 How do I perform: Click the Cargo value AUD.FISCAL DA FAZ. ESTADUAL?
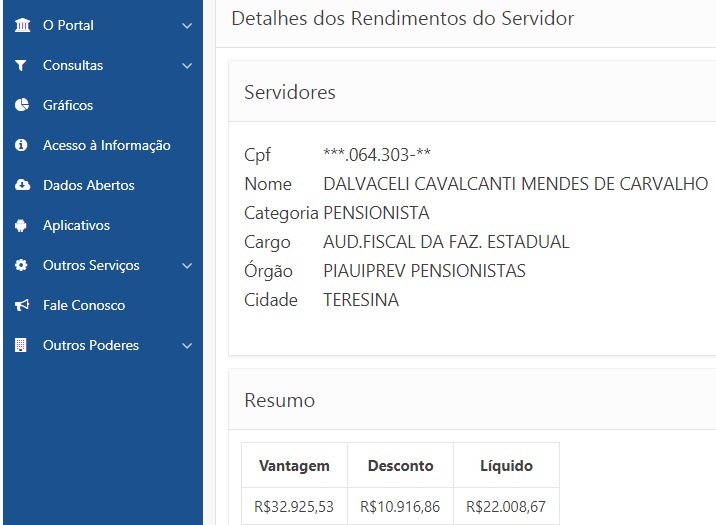coord(446,242)
